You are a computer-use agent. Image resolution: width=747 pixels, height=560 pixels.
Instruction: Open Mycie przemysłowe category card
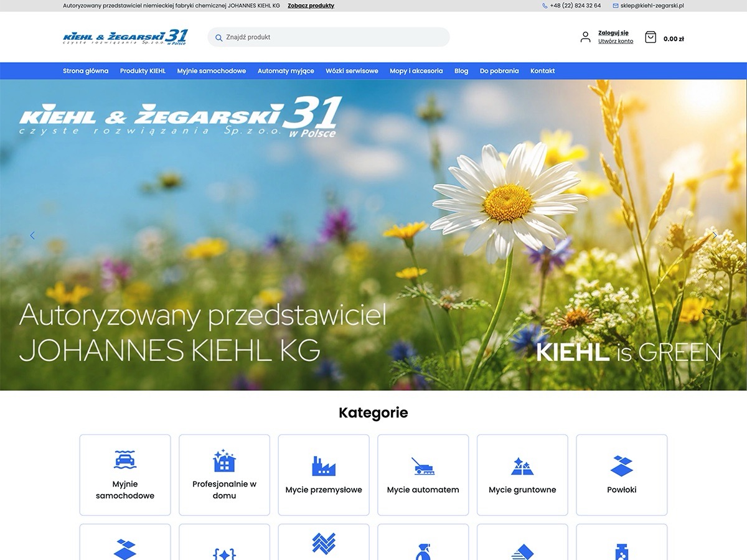tap(324, 475)
